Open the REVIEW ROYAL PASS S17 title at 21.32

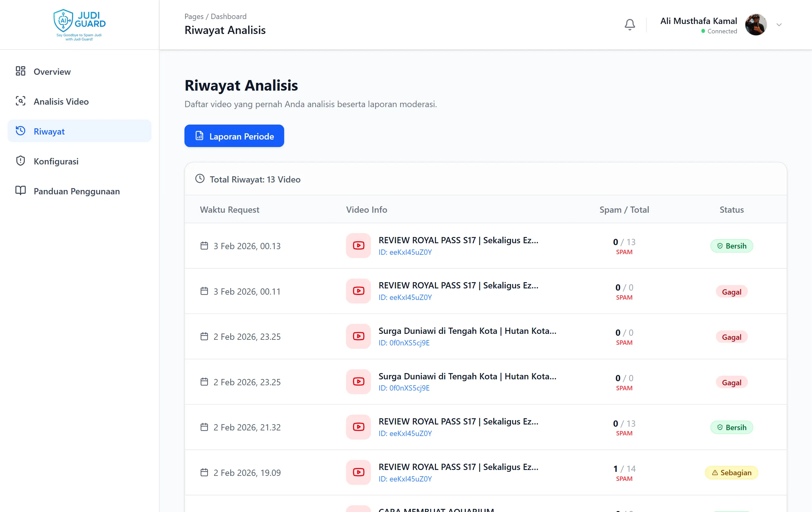[459, 421]
